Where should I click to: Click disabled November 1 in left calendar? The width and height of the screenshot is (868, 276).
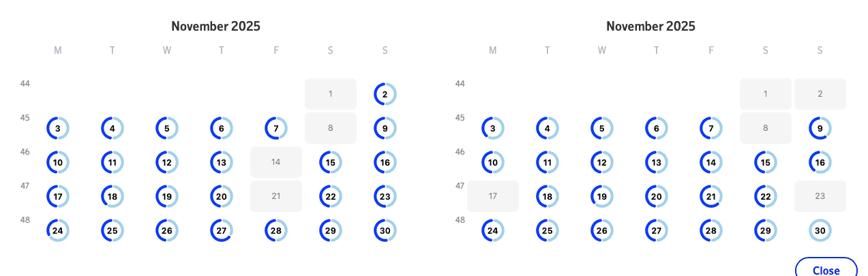[x=331, y=94]
